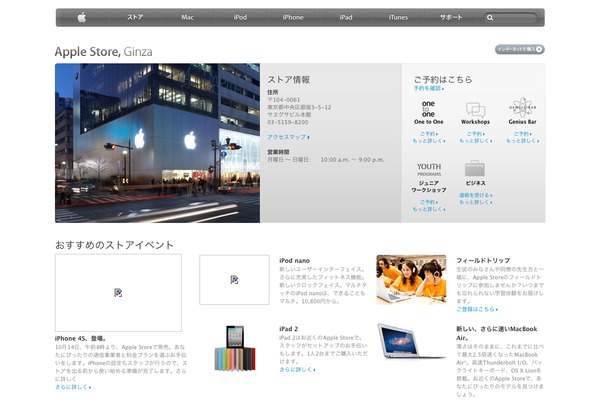Select the iPhone navigation tab
Viewport: 610px width, 400px height.
click(x=293, y=18)
